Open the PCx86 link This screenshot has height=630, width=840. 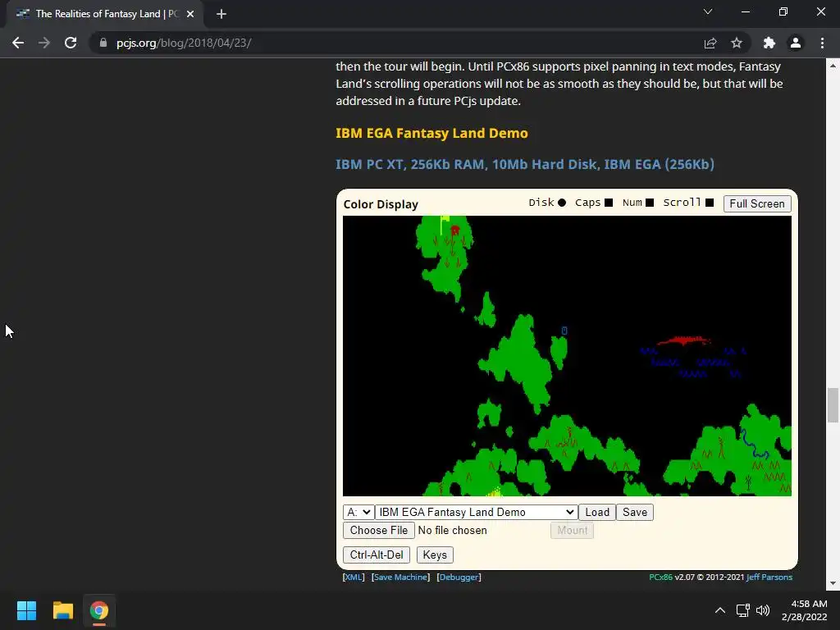(x=660, y=577)
